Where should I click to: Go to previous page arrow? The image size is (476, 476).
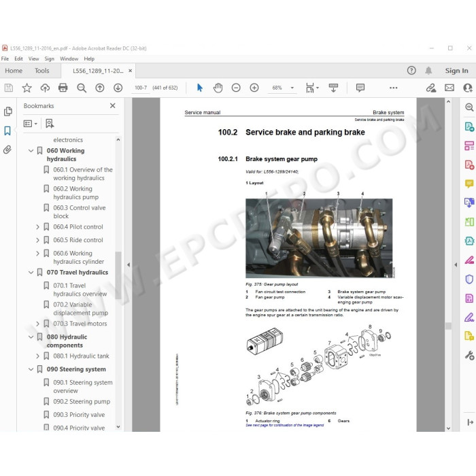[99, 88]
